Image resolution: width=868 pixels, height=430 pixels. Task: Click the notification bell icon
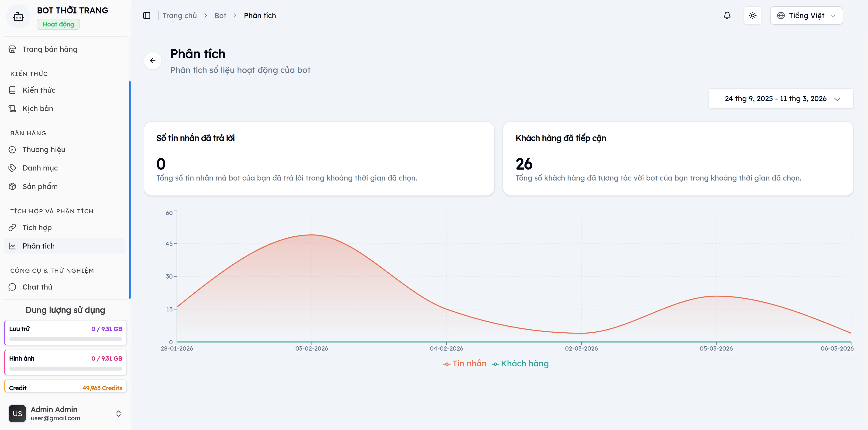pos(727,15)
